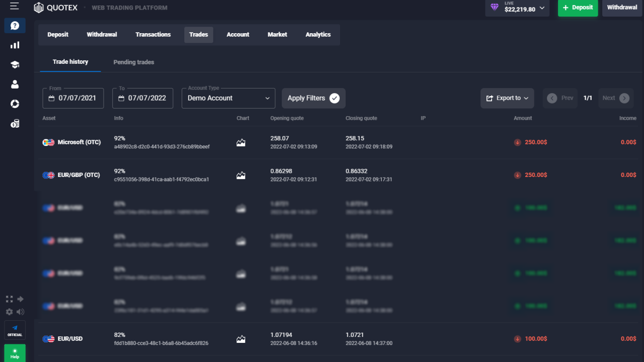
Task: Click the Income column header
Action: coord(628,118)
